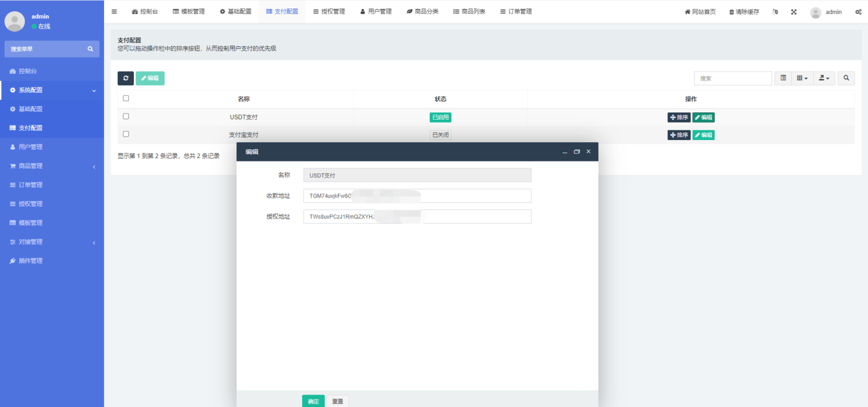Click the 确定 button in the dialog
The width and height of the screenshot is (868, 407).
pyautogui.click(x=313, y=401)
